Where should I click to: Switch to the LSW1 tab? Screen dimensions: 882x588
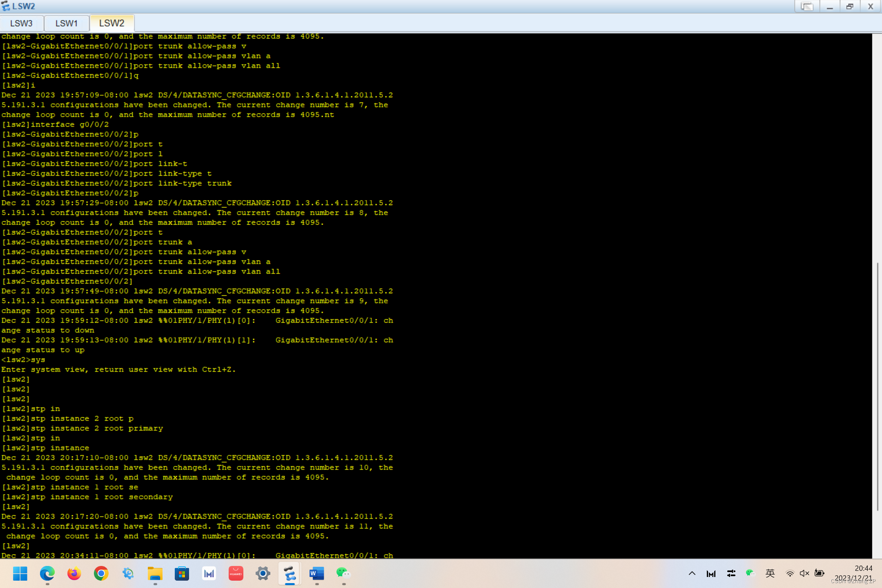point(66,23)
